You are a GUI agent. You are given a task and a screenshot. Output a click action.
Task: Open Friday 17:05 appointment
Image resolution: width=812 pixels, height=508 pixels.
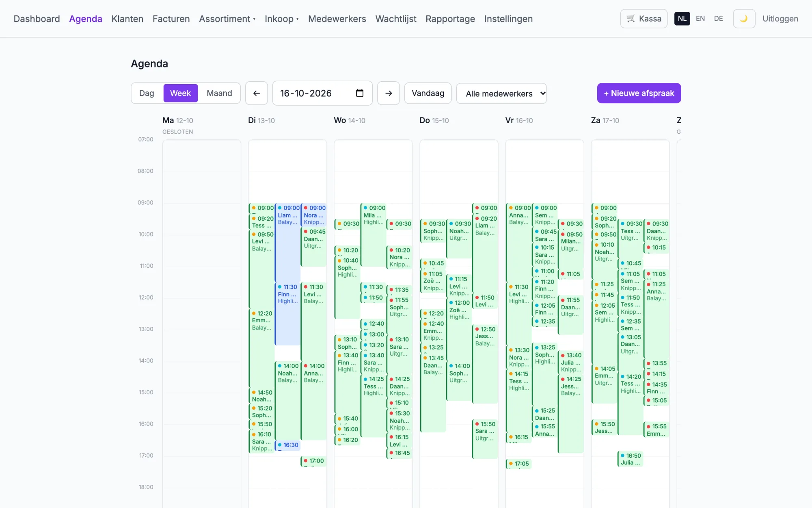pos(518,464)
